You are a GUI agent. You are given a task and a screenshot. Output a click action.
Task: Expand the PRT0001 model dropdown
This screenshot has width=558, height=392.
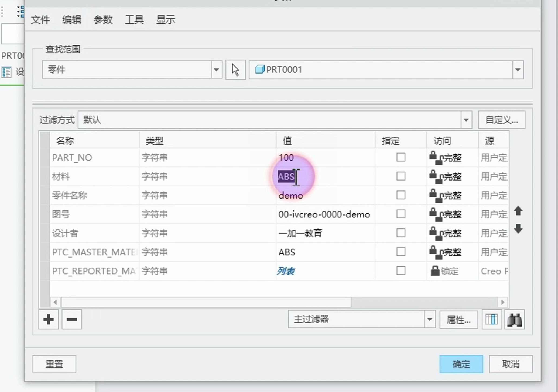518,70
